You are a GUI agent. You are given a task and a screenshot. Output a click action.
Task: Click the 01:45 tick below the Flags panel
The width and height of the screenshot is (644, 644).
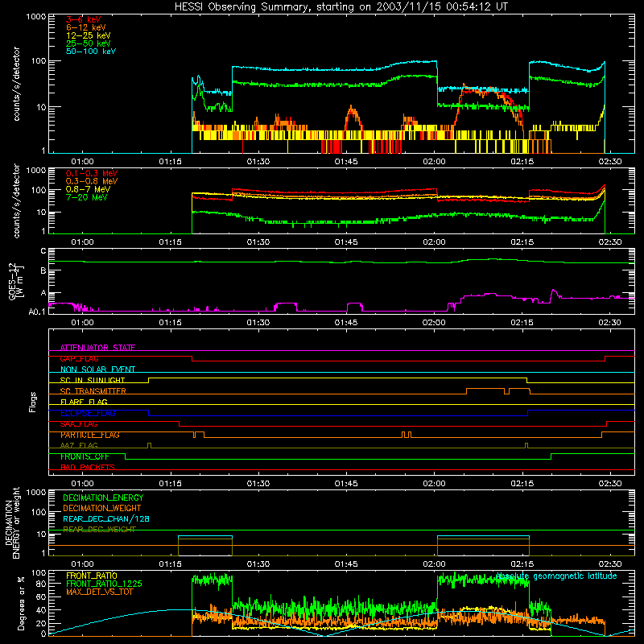pos(346,484)
